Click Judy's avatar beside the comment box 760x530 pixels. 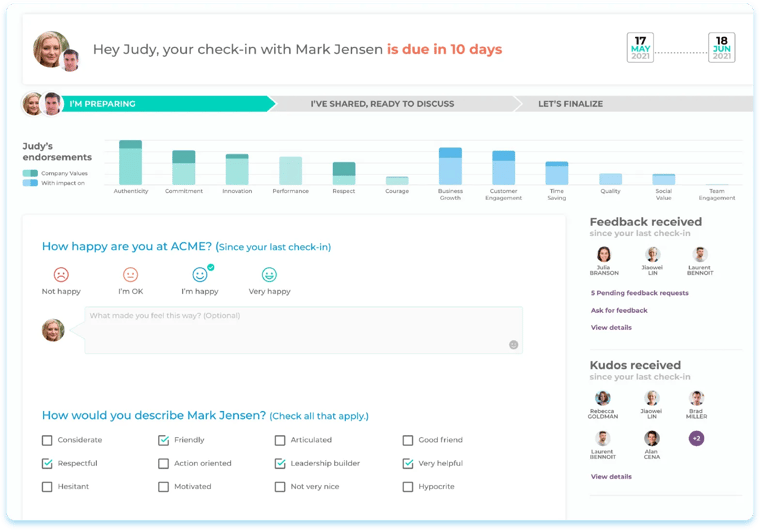tap(53, 330)
